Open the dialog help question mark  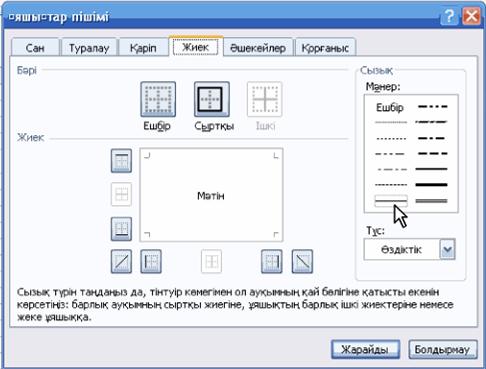[449, 16]
